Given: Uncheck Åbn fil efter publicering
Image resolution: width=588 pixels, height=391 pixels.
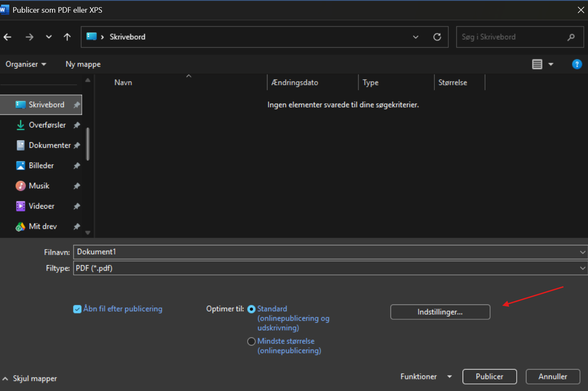Looking at the screenshot, I should pos(77,309).
